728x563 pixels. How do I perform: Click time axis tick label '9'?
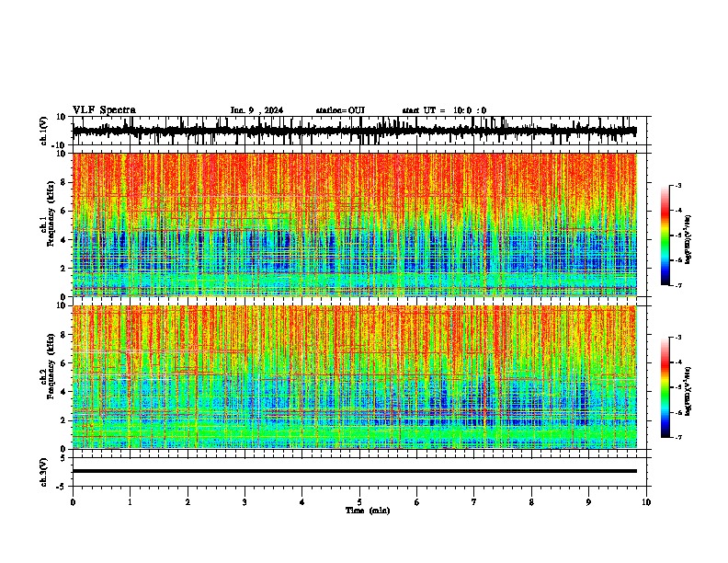(x=588, y=502)
